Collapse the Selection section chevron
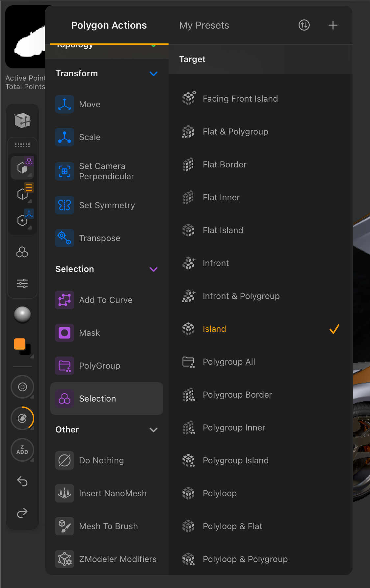Image resolution: width=370 pixels, height=588 pixels. [153, 269]
